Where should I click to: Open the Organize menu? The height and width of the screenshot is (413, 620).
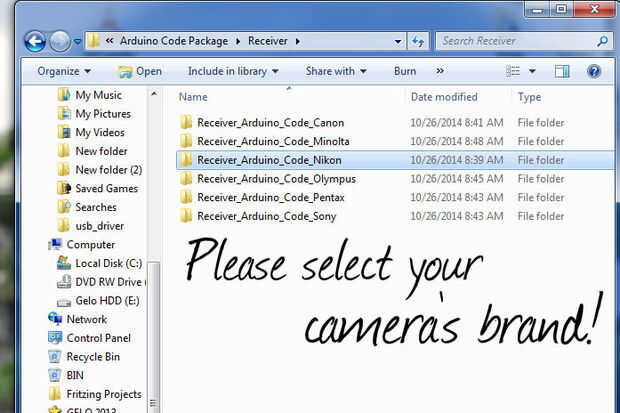tap(64, 72)
